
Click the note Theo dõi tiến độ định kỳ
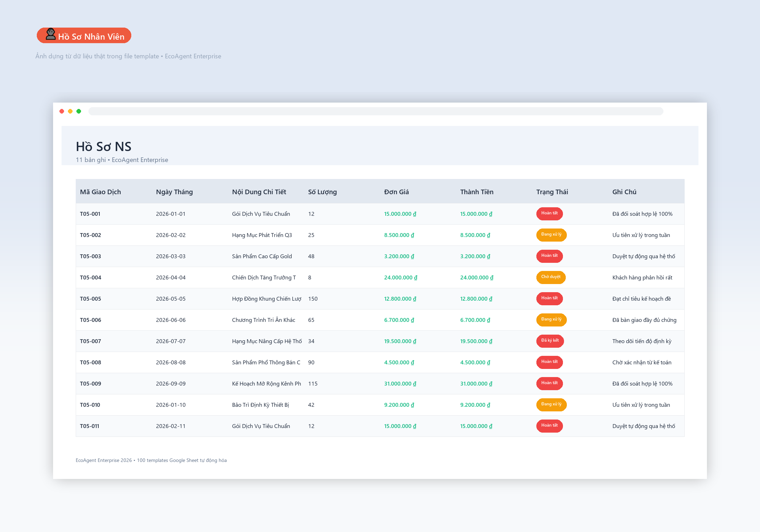[642, 341]
